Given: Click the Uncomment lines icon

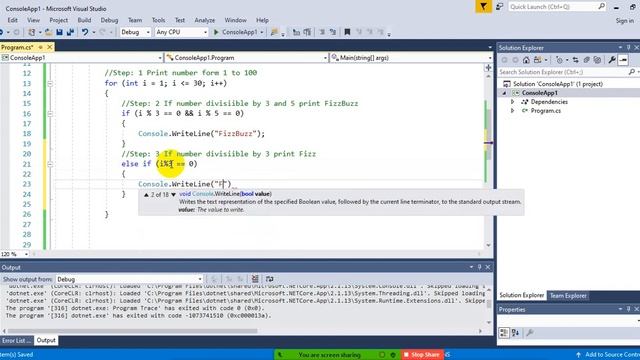Looking at the screenshot, I should (x=333, y=32).
